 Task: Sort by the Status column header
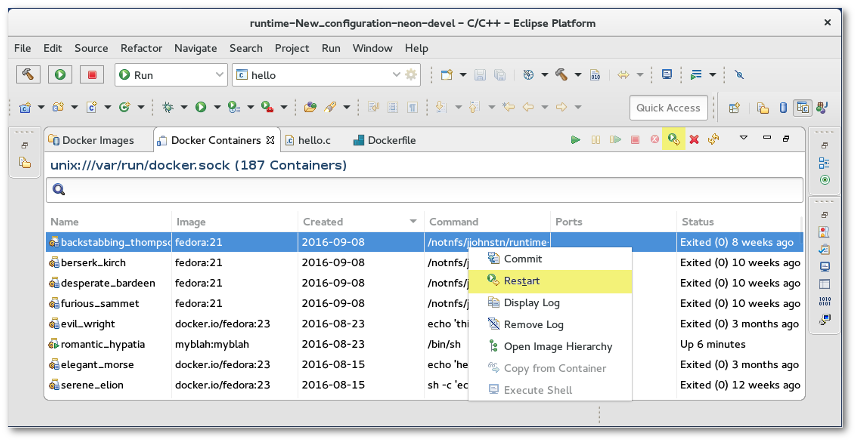pyautogui.click(x=738, y=222)
